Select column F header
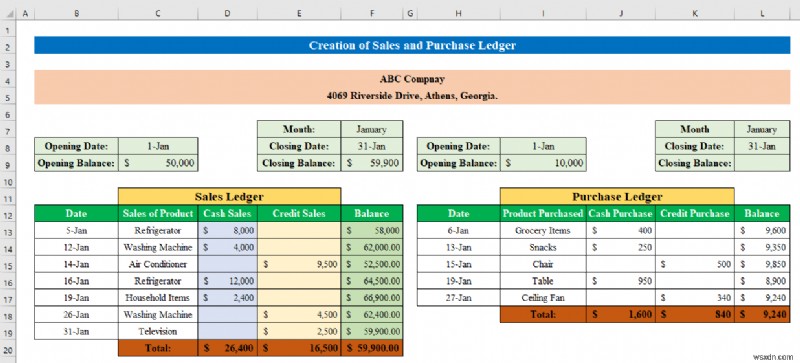Viewport: 800px width, 363px height. click(x=372, y=14)
